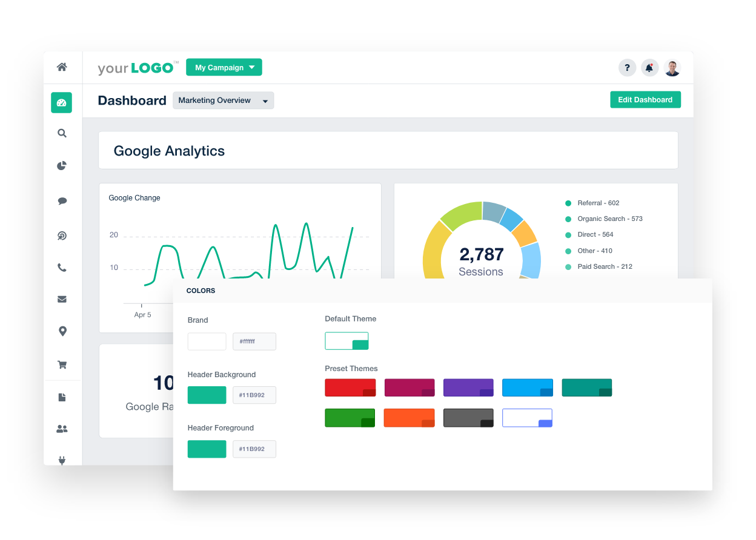
Task: Open the Marketing Overview dropdown
Action: 224,100
